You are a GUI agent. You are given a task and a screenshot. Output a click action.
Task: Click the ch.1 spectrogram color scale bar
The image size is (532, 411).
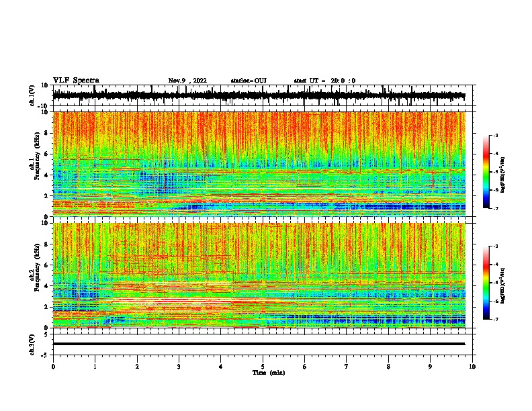[486, 172]
